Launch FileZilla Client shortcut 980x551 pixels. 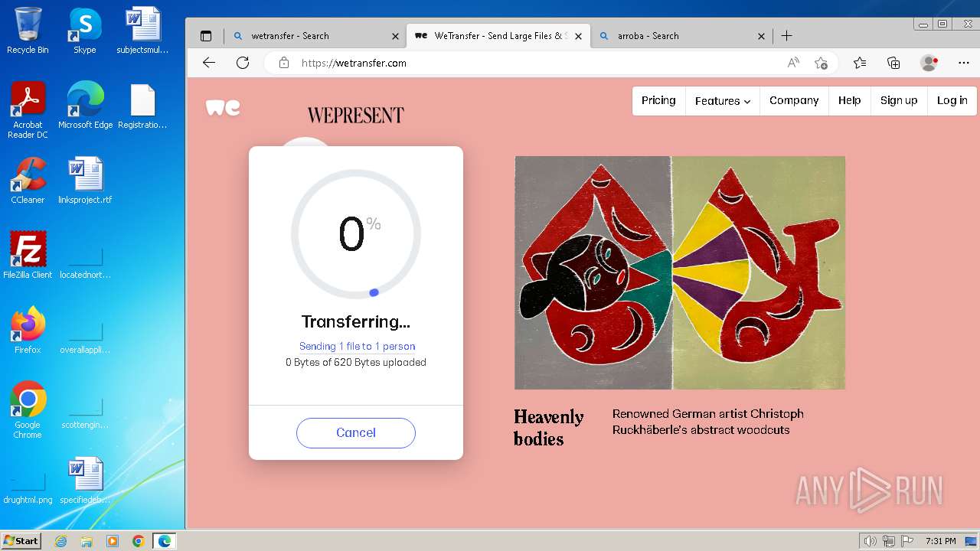tap(28, 256)
